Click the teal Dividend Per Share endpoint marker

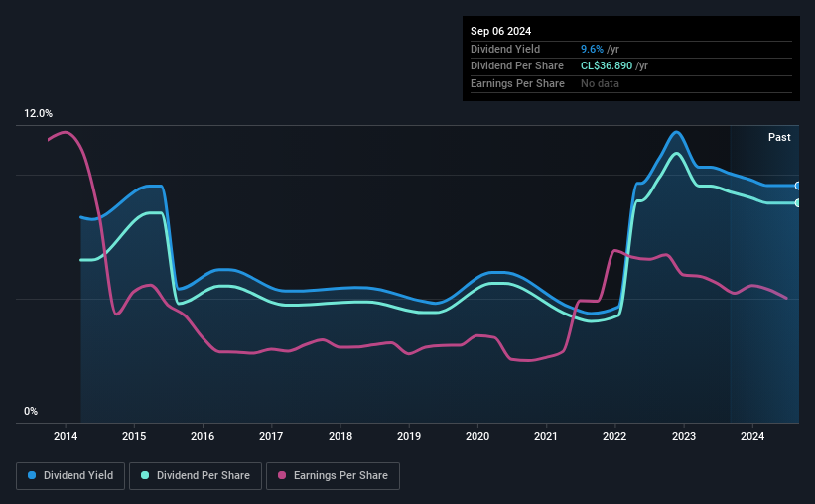pyautogui.click(x=798, y=203)
